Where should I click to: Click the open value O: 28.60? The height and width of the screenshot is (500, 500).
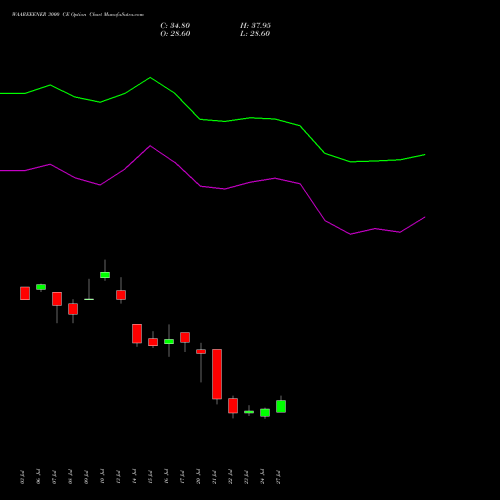coord(175,34)
